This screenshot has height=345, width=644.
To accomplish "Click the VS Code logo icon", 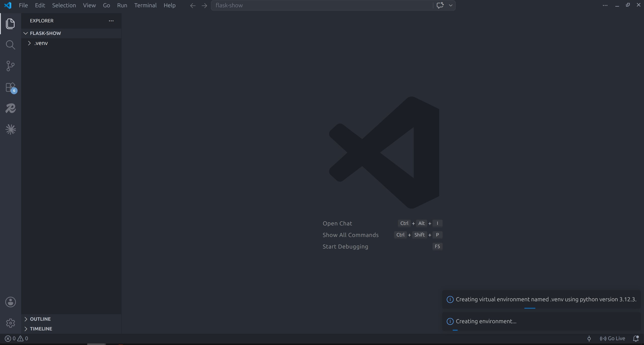I will pyautogui.click(x=8, y=5).
